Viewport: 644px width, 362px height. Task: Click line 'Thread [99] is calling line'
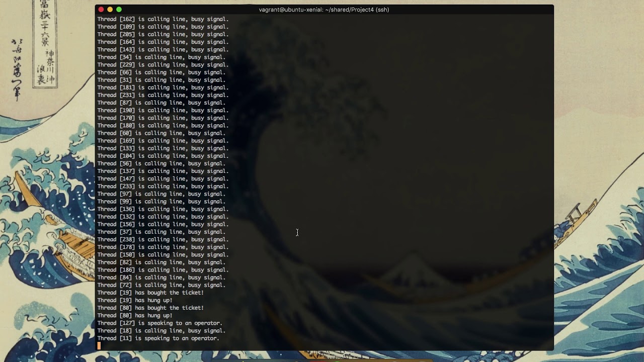tap(162, 202)
